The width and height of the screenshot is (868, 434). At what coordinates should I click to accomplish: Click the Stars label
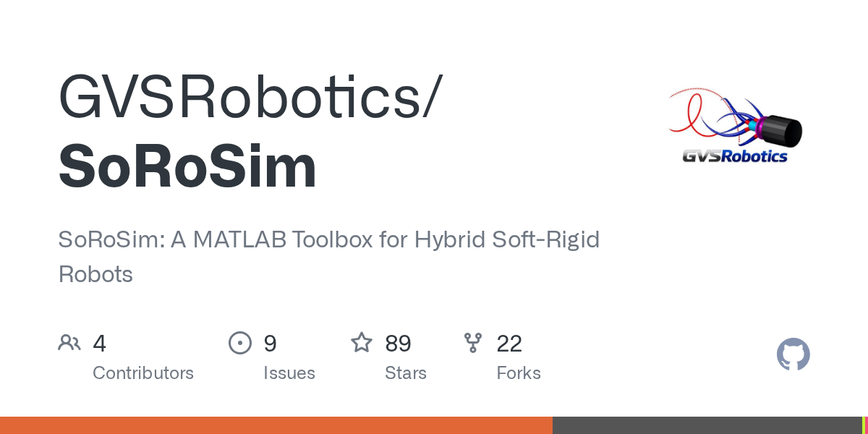406,373
